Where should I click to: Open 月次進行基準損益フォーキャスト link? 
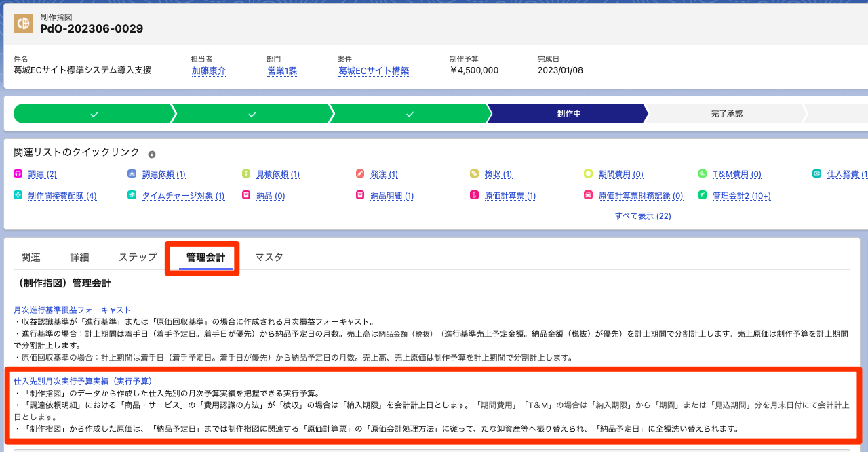pyautogui.click(x=72, y=310)
